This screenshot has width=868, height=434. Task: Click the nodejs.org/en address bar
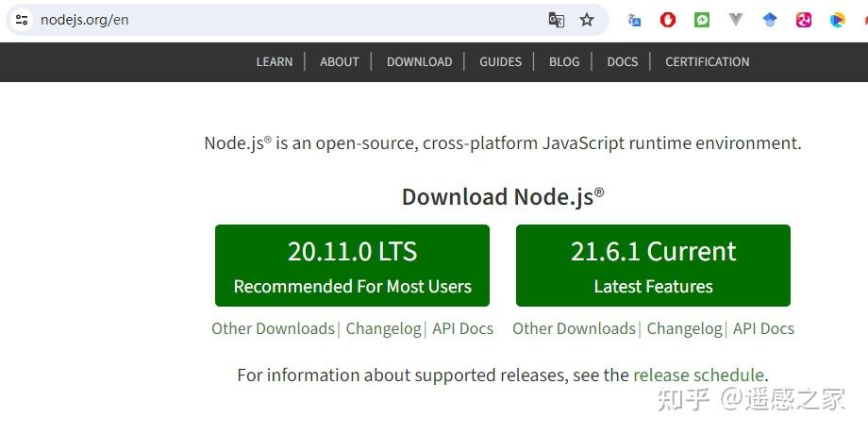283,20
